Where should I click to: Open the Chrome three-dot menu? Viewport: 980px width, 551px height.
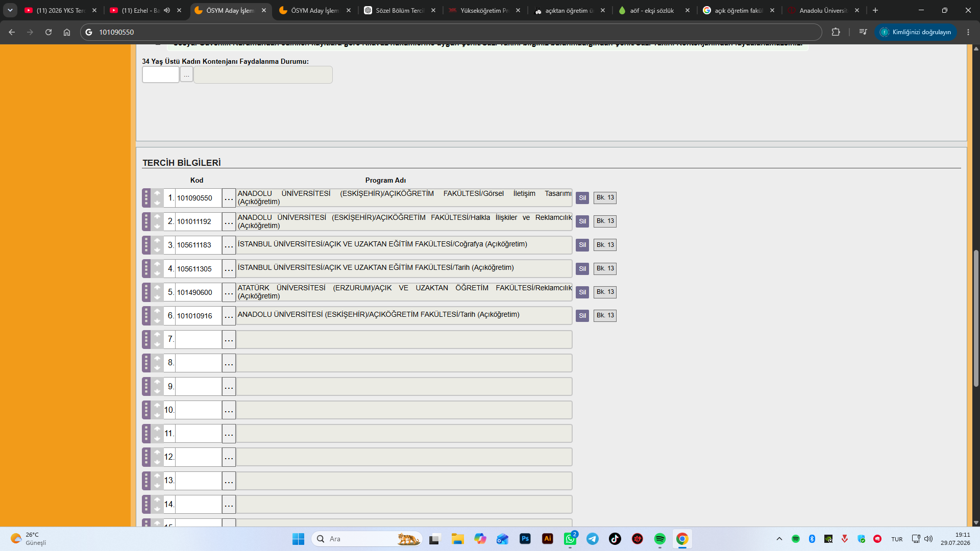click(968, 32)
